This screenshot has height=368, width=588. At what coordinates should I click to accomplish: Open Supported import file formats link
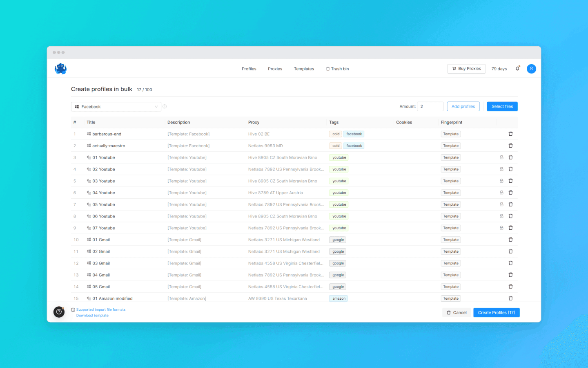[x=101, y=310]
